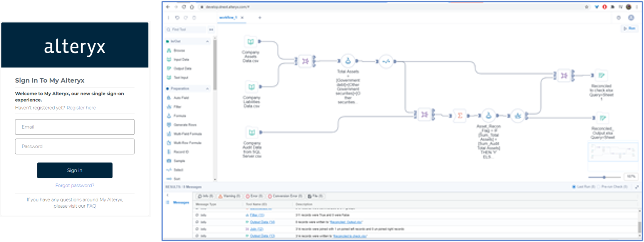Reload the page via browser refresh icon

184,7
